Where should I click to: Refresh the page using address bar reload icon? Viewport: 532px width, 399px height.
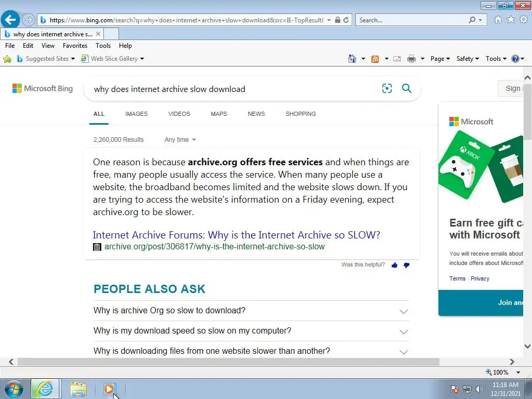346,20
